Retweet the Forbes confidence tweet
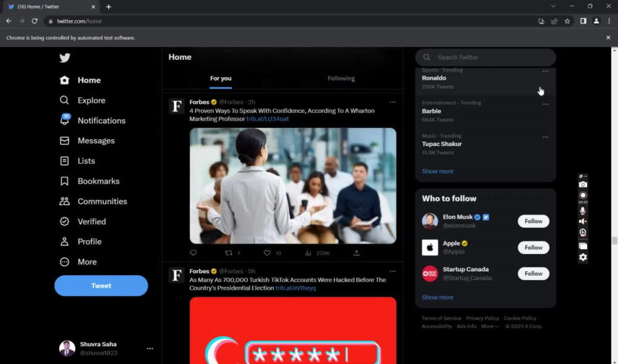The width and height of the screenshot is (618, 364). click(229, 253)
